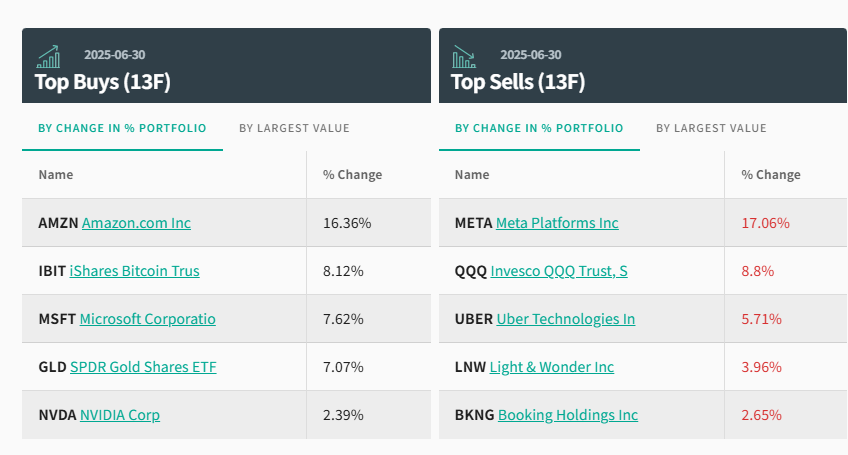The image size is (848, 455).
Task: Click the Light & Wonder Inc link
Action: click(551, 367)
